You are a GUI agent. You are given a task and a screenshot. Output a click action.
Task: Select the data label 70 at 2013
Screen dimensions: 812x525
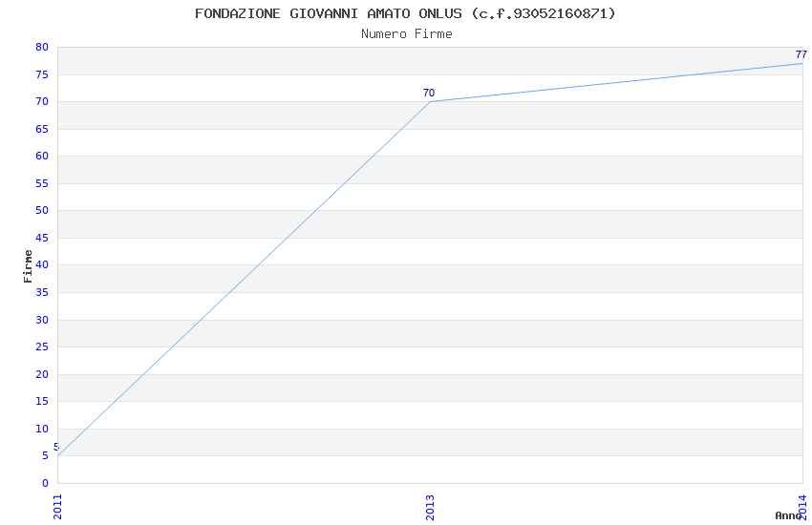(x=429, y=94)
